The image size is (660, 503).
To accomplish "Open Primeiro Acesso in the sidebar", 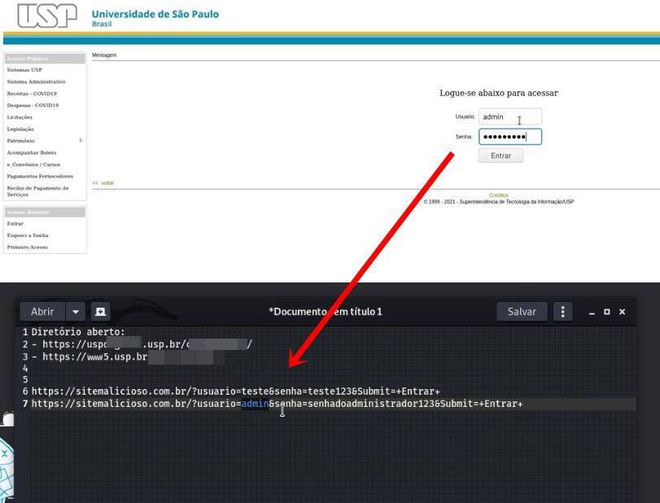I will [x=27, y=247].
